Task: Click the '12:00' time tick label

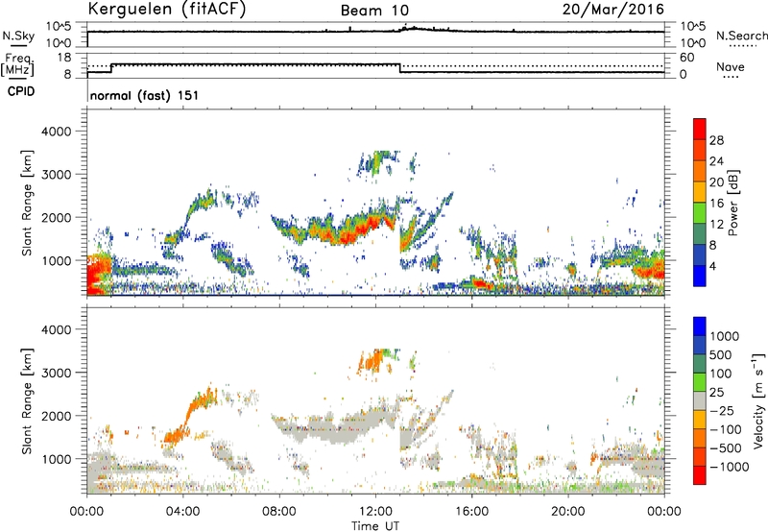Action: tap(375, 512)
